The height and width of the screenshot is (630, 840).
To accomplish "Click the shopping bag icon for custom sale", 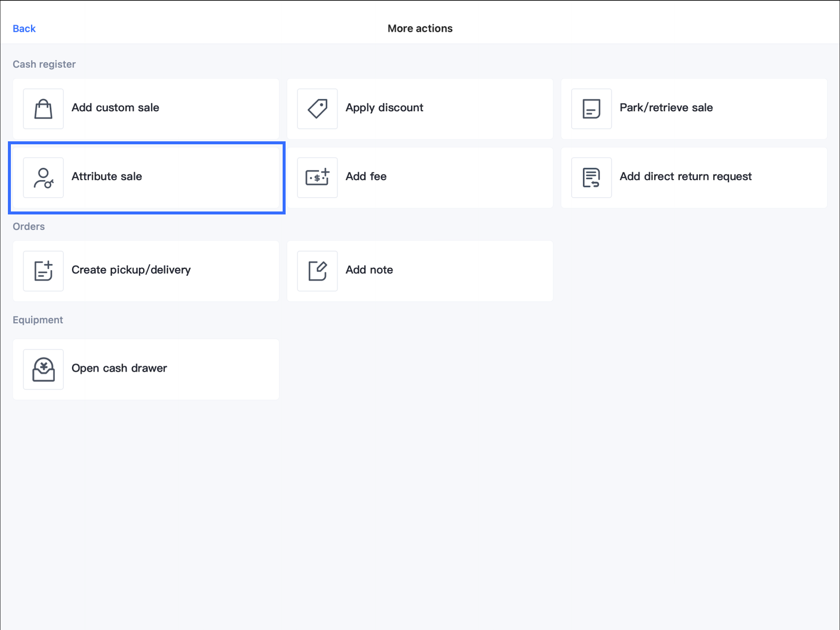I will (43, 109).
